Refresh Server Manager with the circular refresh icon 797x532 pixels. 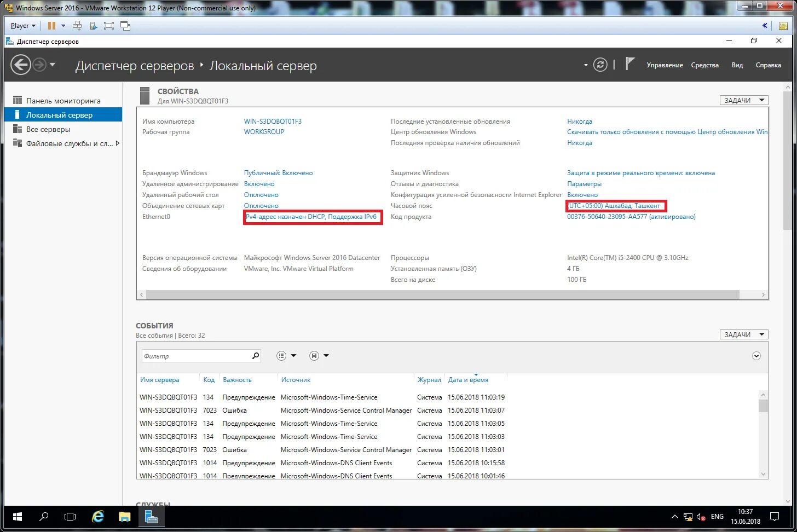600,65
